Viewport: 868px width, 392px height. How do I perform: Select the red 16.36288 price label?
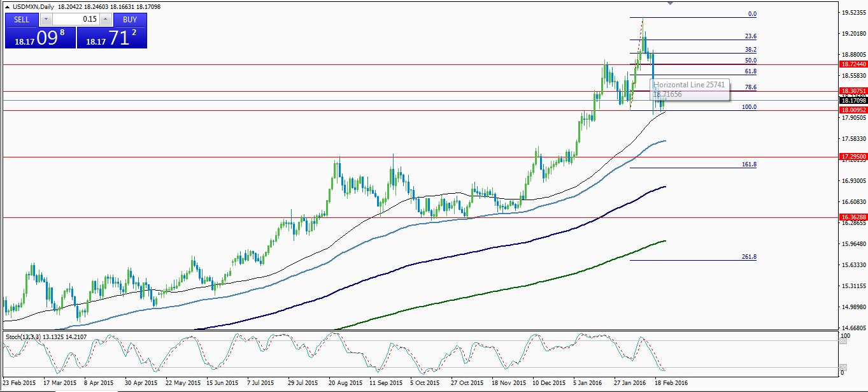(853, 217)
